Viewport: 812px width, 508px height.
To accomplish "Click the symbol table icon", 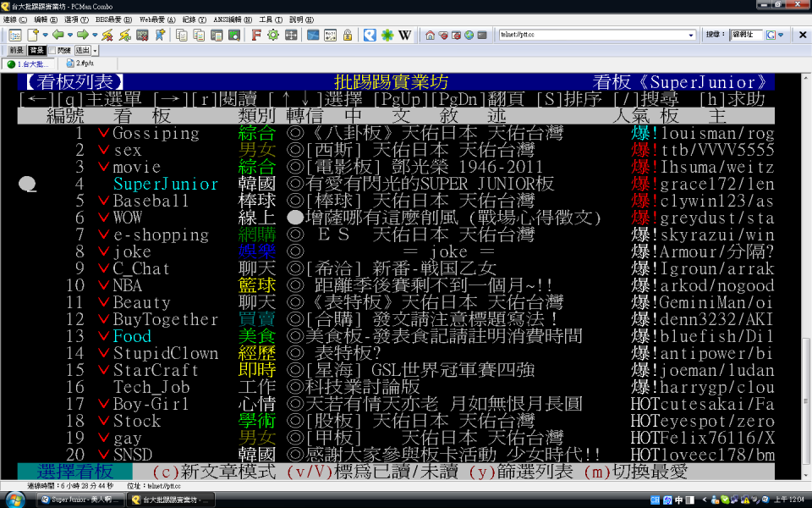I will (331, 36).
